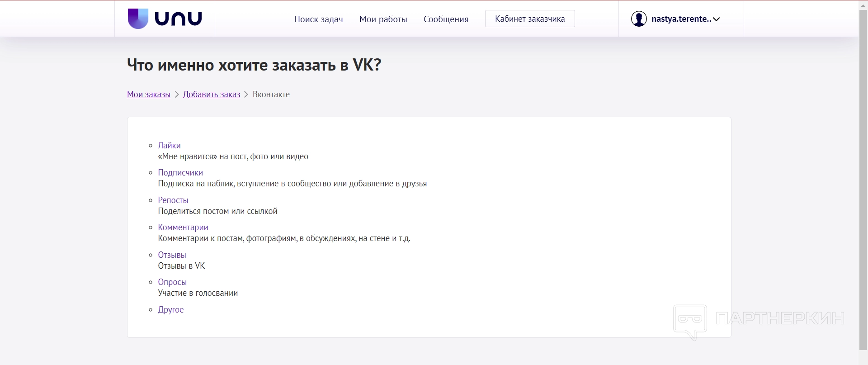Open the Репосты order option

173,200
